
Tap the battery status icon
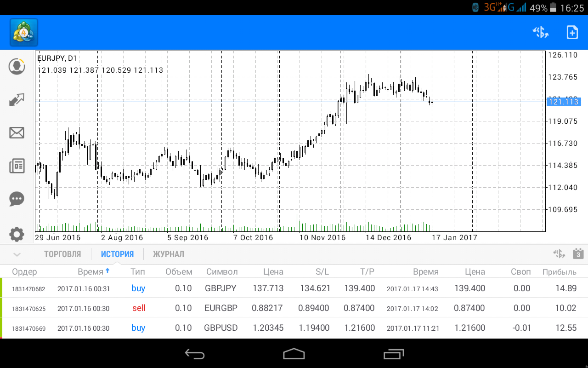553,8
